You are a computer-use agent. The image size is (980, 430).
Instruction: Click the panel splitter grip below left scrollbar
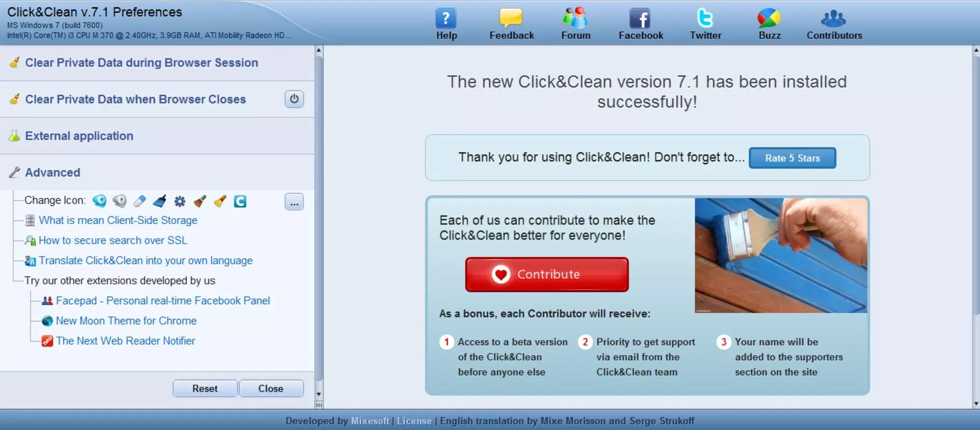tap(319, 405)
